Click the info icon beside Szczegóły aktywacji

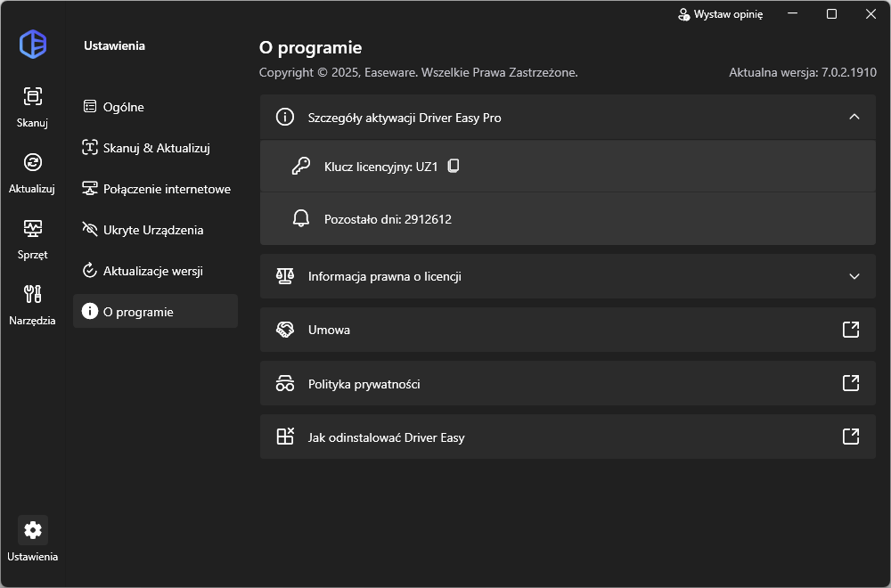(285, 117)
